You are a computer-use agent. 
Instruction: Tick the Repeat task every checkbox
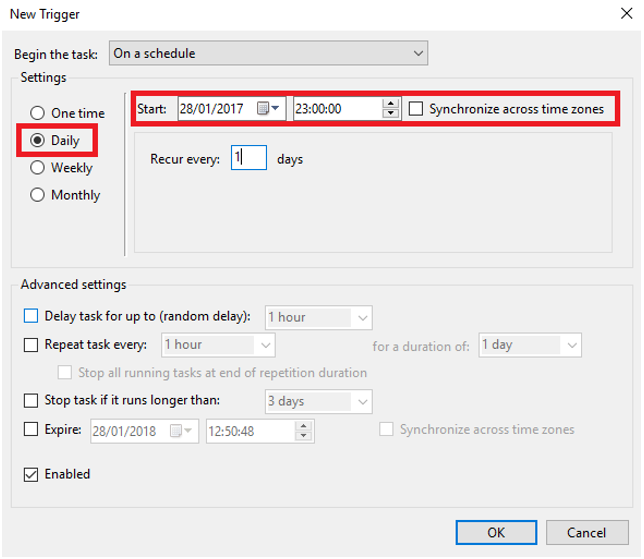click(x=31, y=344)
